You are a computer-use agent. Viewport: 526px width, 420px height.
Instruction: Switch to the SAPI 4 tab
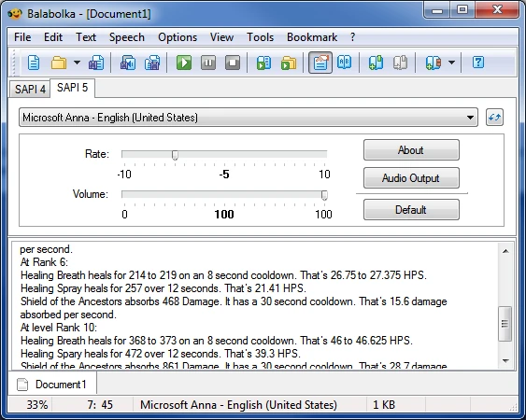30,90
